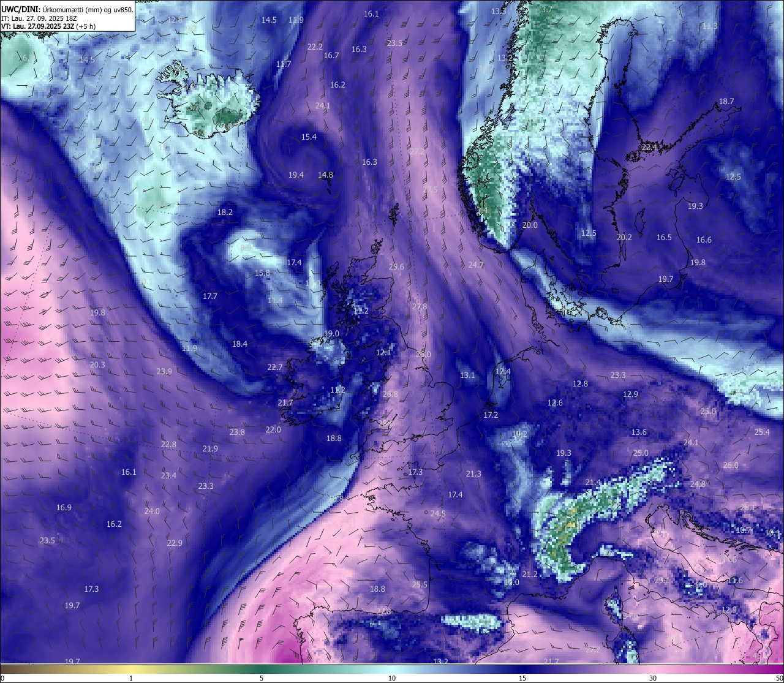Click the 22.7 value near Ireland
Image resolution: width=784 pixels, height=683 pixels.
pos(275,368)
